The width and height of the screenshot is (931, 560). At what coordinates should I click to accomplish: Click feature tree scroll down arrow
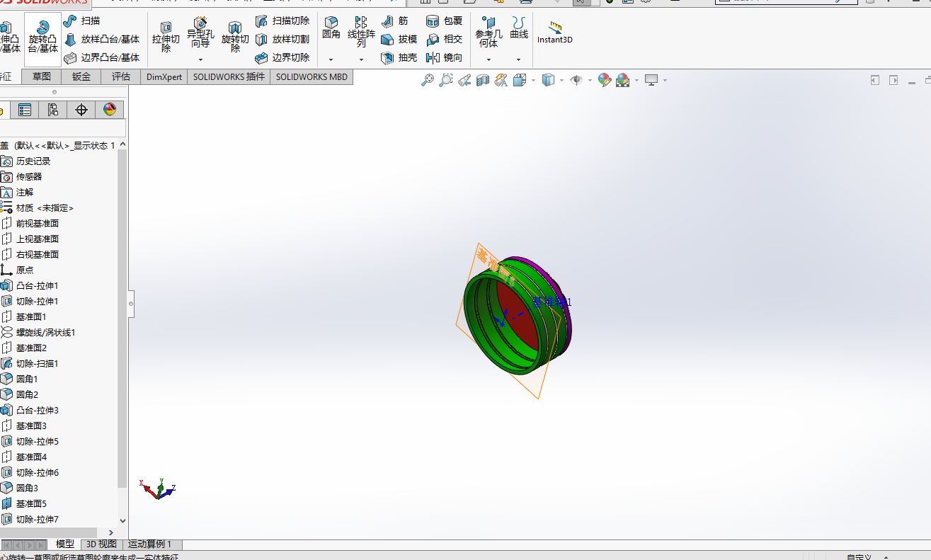pyautogui.click(x=123, y=520)
